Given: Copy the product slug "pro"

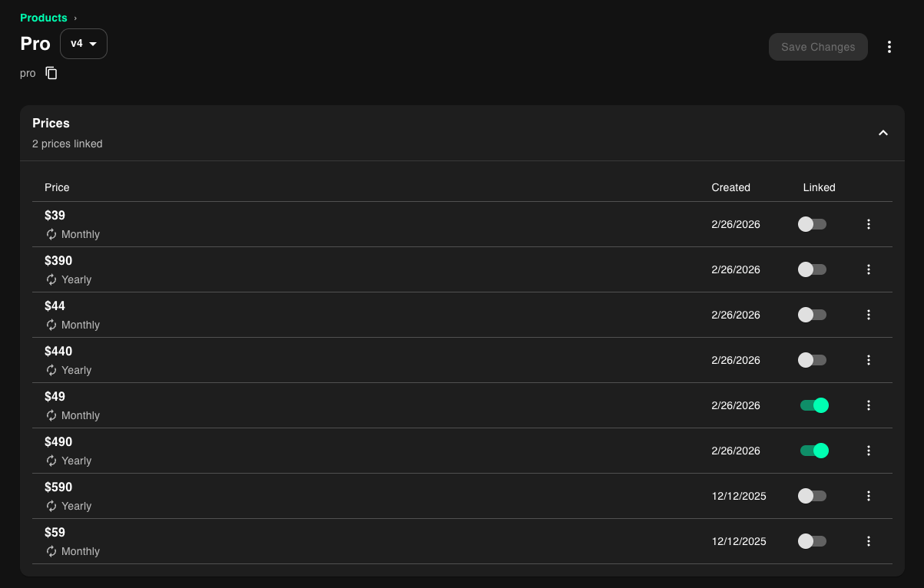Looking at the screenshot, I should [51, 72].
